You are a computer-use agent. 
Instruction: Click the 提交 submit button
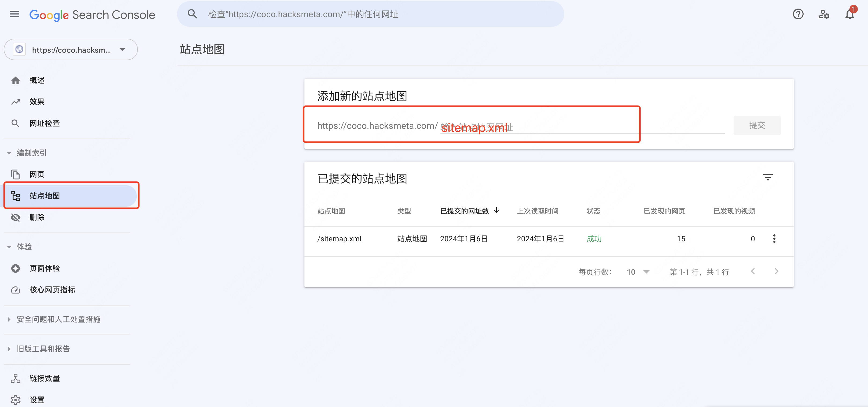tap(757, 125)
